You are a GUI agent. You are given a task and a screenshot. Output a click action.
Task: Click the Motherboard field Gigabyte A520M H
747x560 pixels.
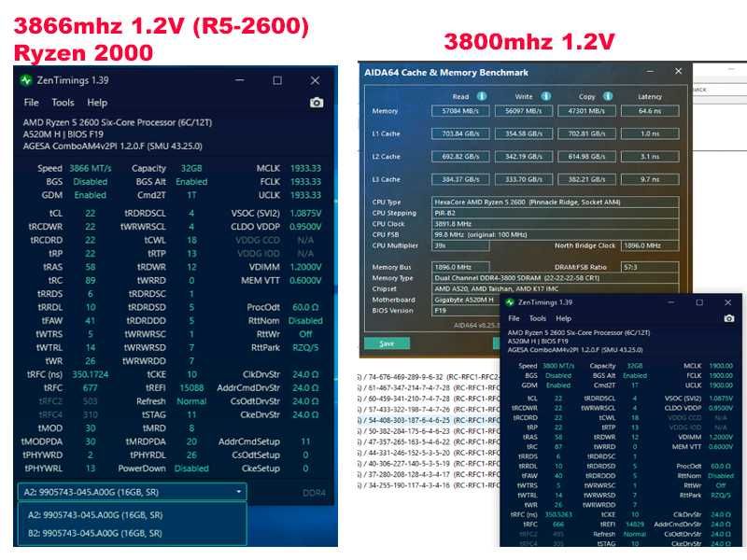pos(467,300)
